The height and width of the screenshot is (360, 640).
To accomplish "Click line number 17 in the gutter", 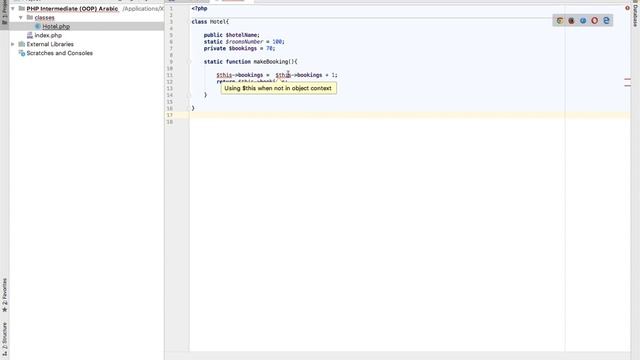I will pyautogui.click(x=170, y=115).
